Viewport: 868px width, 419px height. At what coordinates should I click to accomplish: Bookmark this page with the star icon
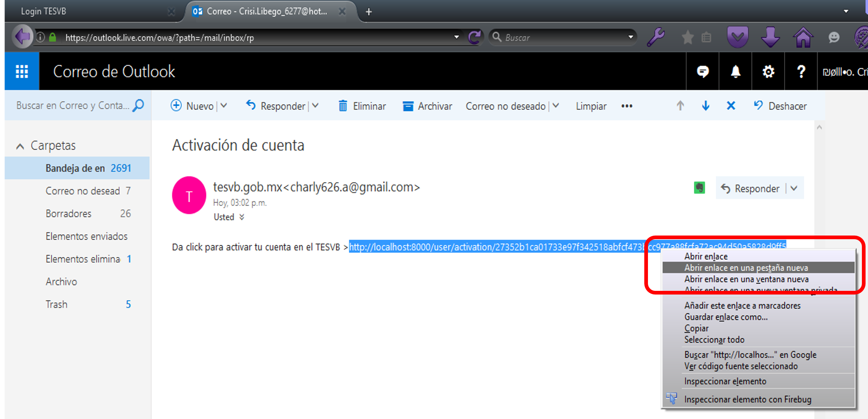[687, 37]
